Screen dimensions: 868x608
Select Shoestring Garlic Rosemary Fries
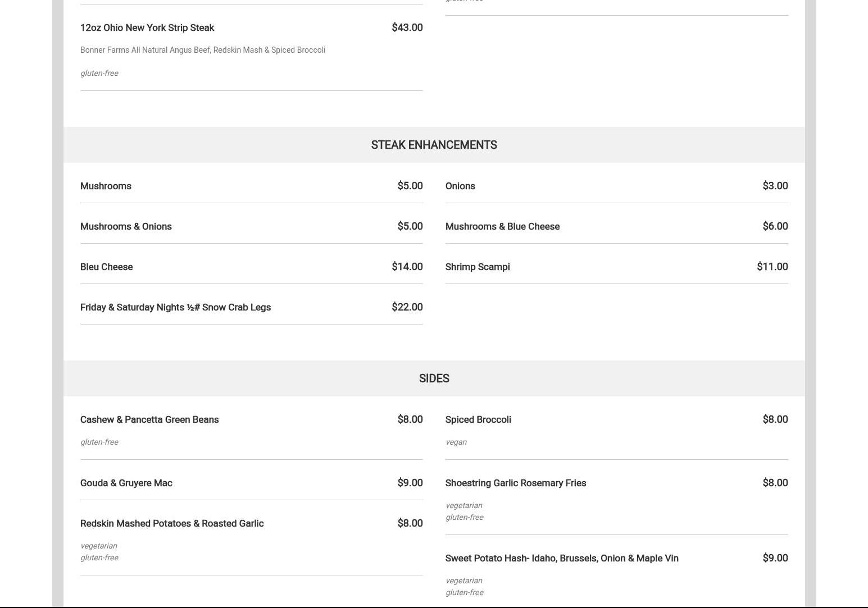coord(516,483)
